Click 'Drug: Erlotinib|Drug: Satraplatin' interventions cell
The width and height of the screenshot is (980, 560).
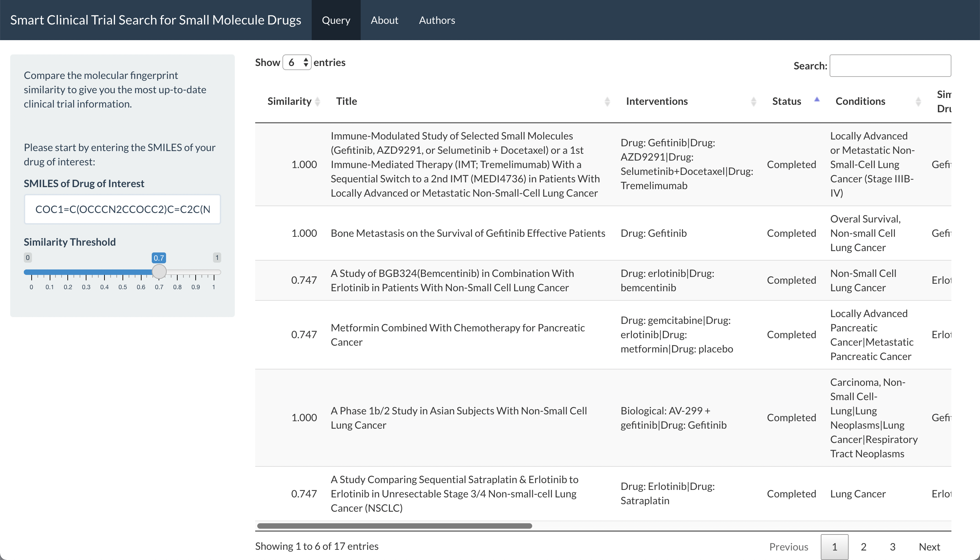coord(668,493)
